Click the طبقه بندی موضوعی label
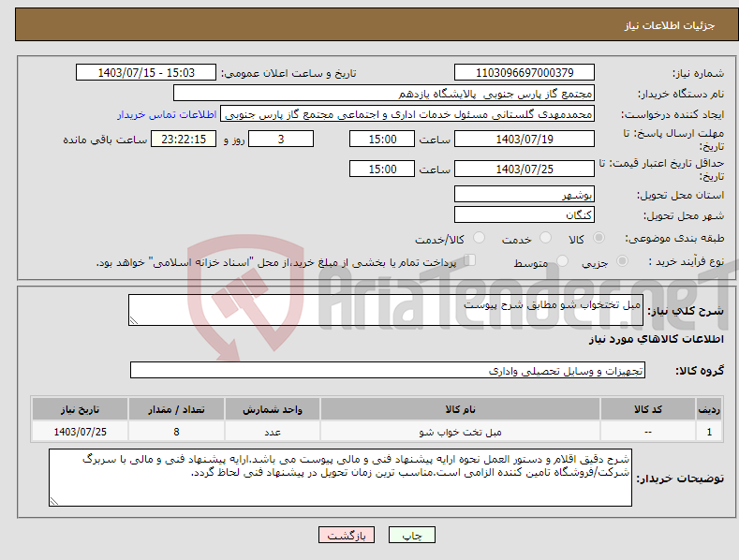Viewport: 739px width, 560px height. 674,239
